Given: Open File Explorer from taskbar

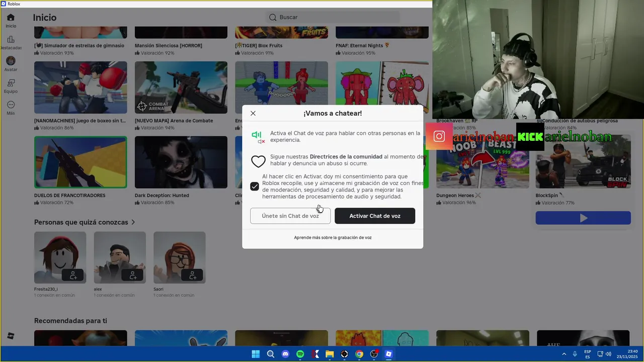Looking at the screenshot, I should click(x=330, y=354).
